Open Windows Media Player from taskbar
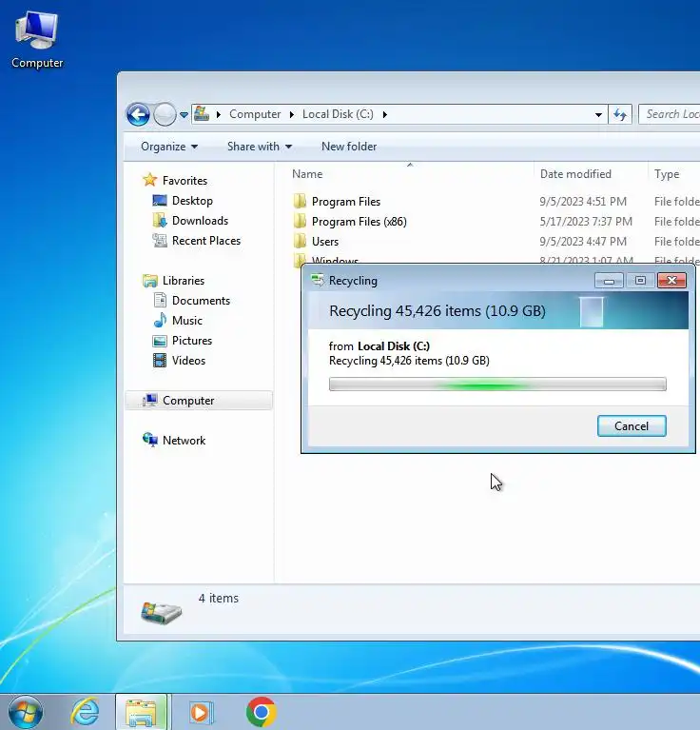Viewport: 700px width, 730px height. coord(201,712)
